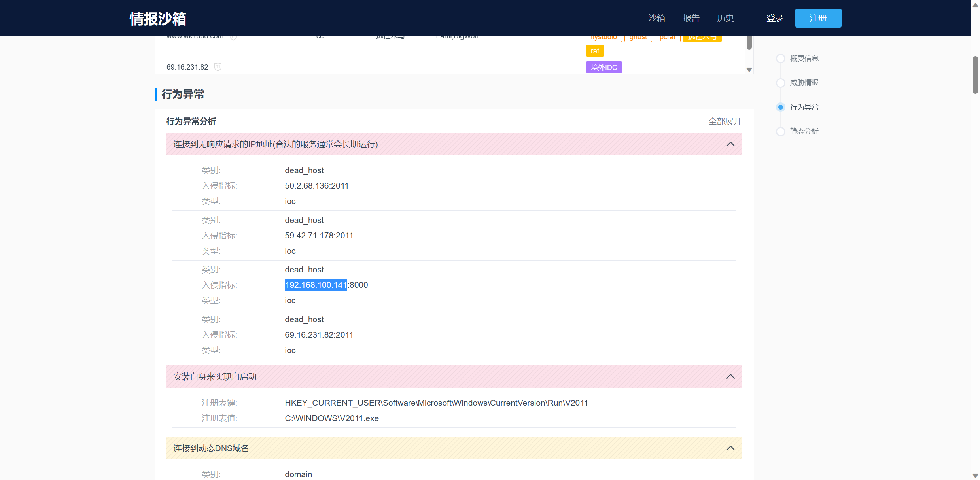The image size is (980, 480).
Task: Click the page vertical scrollbar thumb
Action: tap(975, 75)
